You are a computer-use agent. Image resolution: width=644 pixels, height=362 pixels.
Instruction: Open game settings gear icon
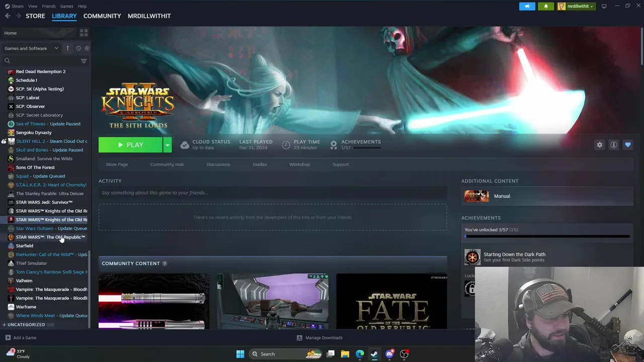tap(599, 145)
